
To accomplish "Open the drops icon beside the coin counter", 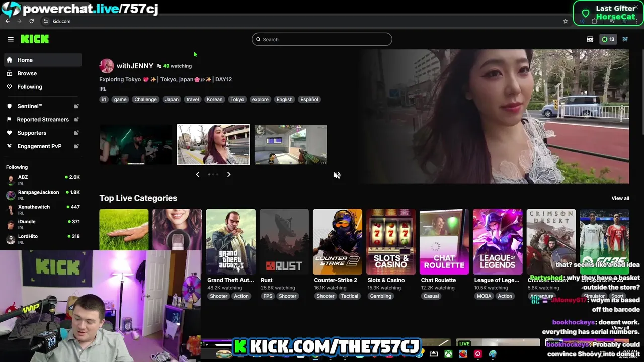I will [x=590, y=39].
